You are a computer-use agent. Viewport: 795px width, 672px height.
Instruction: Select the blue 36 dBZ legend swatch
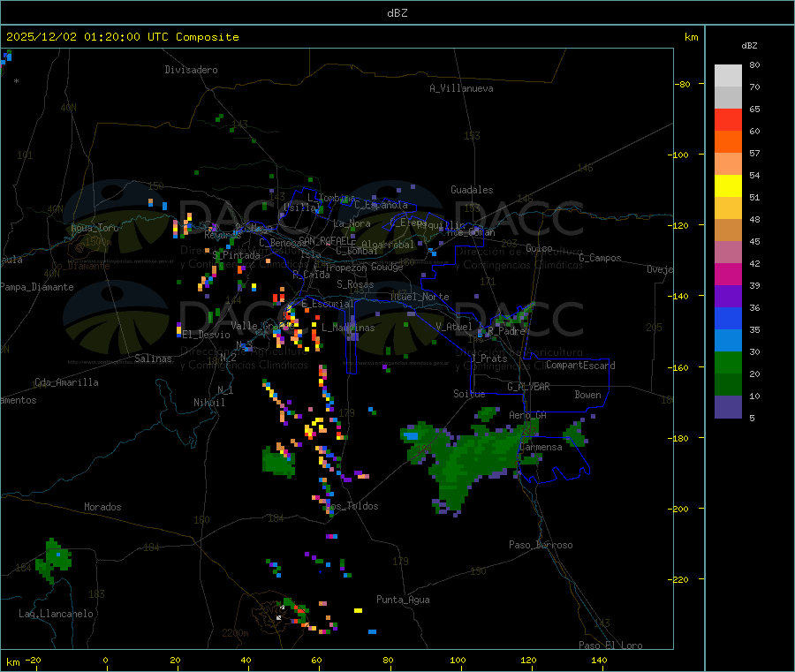(x=728, y=318)
